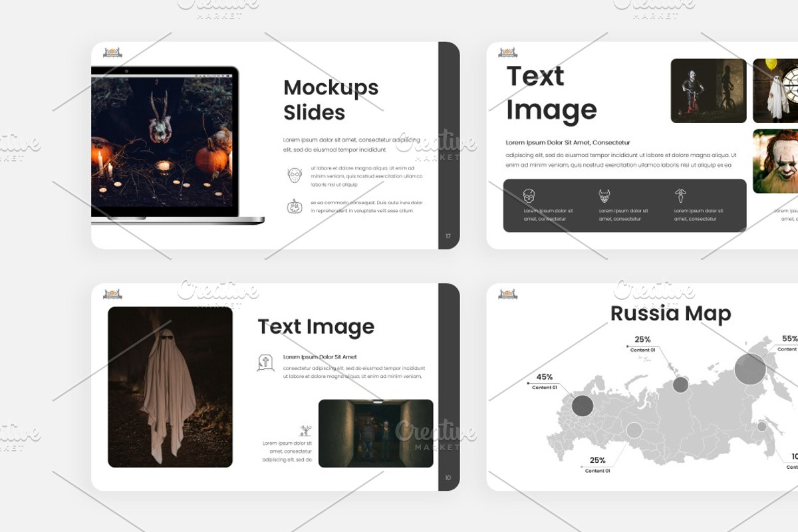Click "Lorem Ipsum Dolor Sit Amet, Consectetur" subheading

(568, 142)
